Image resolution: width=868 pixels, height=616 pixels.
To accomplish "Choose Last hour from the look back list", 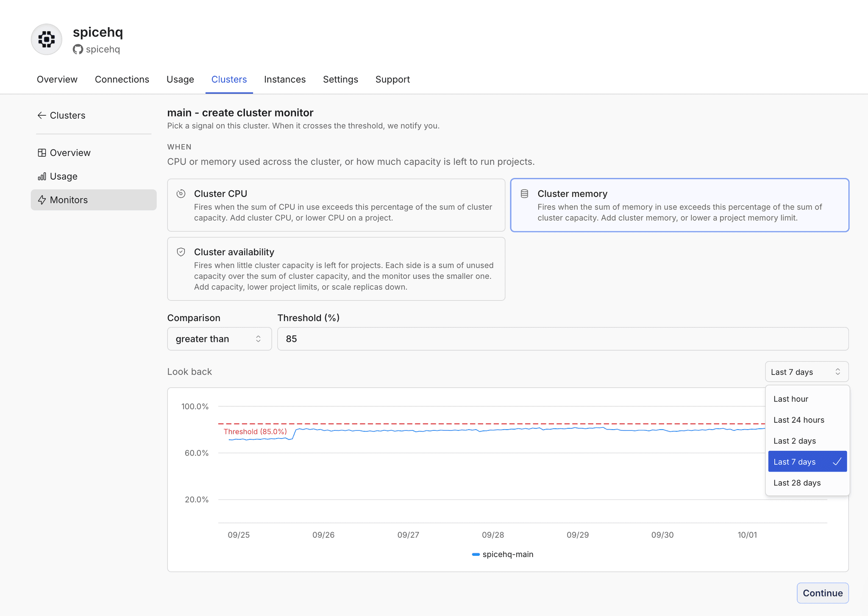I will [x=807, y=399].
